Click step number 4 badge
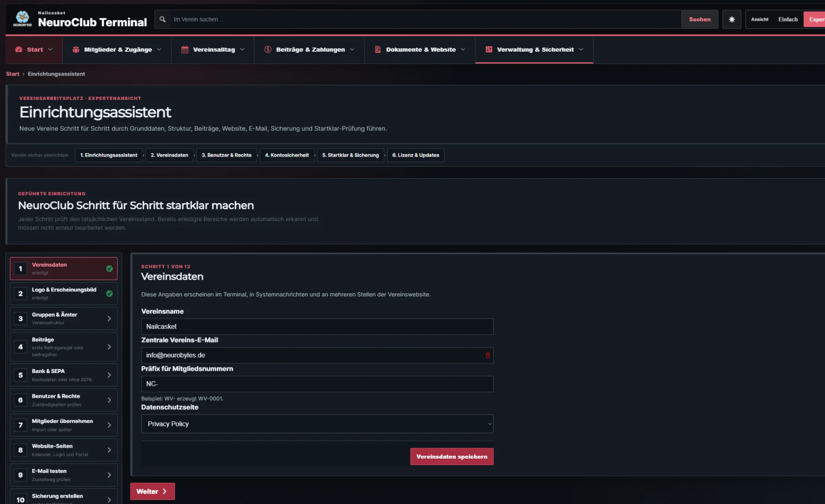This screenshot has height=504, width=825. click(20, 347)
